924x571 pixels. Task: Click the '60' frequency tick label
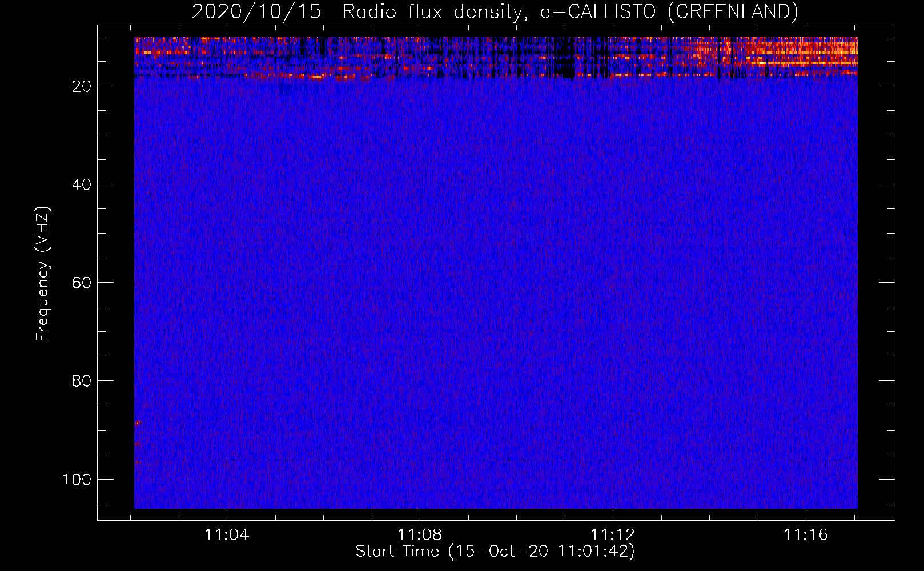click(x=82, y=283)
